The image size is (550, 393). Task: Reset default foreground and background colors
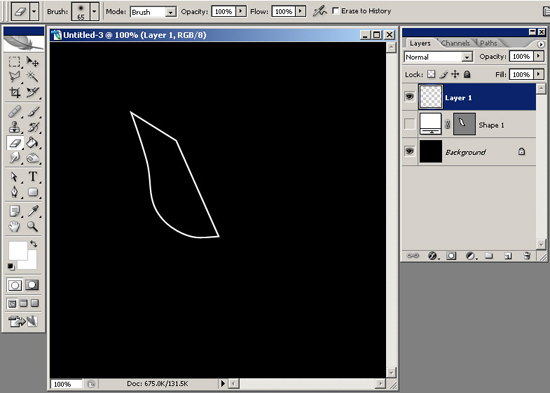click(11, 267)
